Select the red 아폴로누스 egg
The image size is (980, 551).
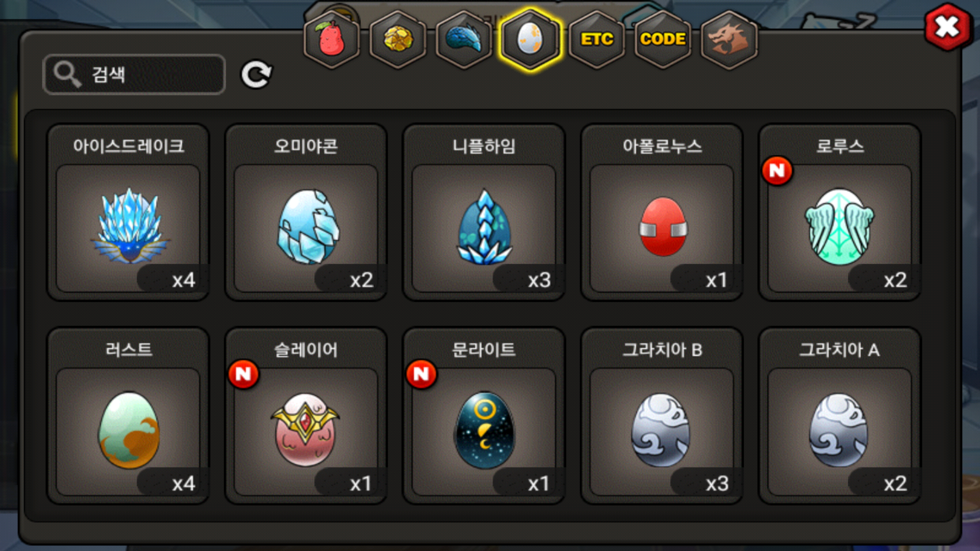662,212
